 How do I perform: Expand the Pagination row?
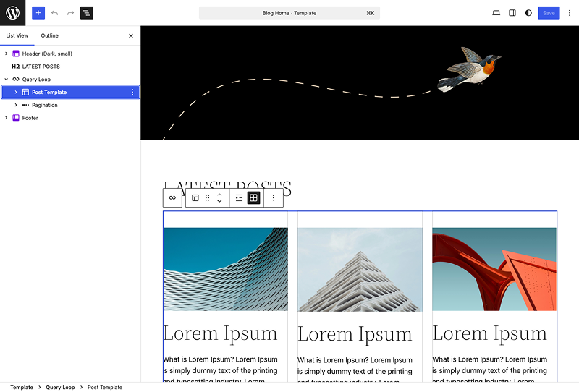[16, 105]
